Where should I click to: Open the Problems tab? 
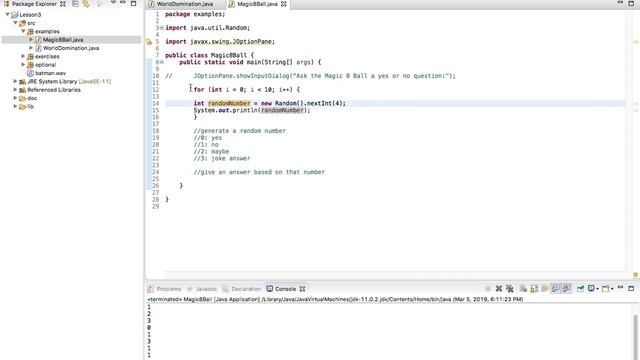(x=164, y=289)
